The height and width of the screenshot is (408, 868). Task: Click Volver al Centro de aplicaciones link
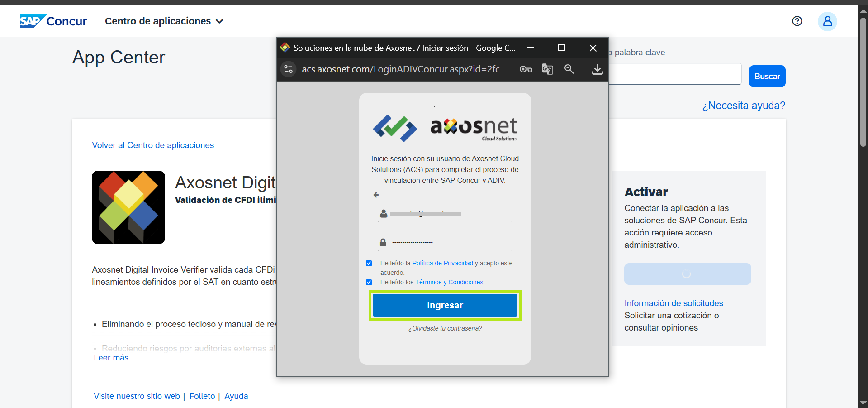(153, 145)
